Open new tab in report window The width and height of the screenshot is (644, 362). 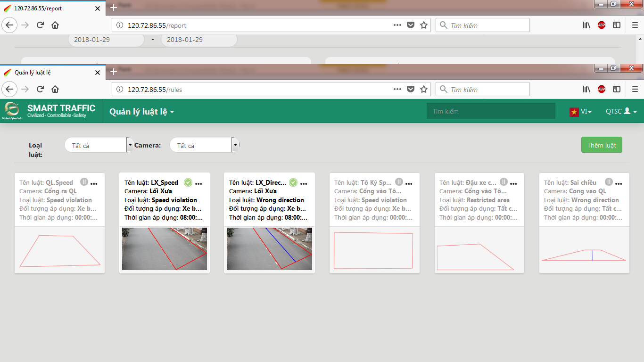click(113, 8)
